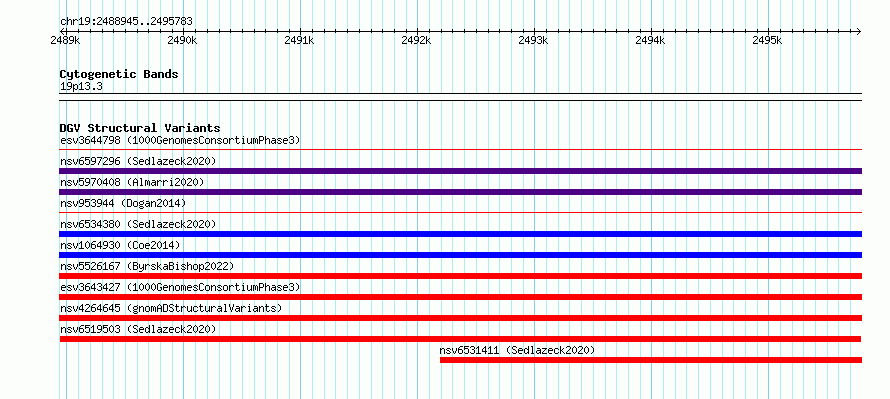
Task: Click the blue bar under nsv1064930
Action: [460, 255]
